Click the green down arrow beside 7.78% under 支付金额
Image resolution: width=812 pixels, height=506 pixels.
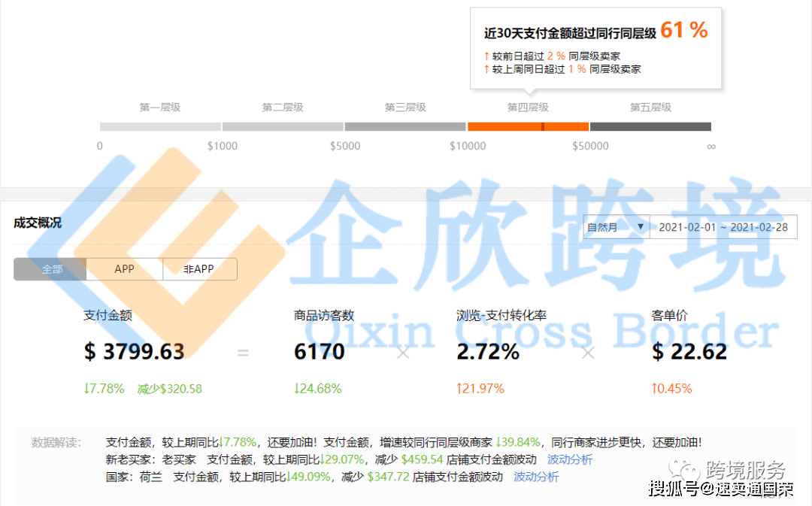[x=86, y=389]
